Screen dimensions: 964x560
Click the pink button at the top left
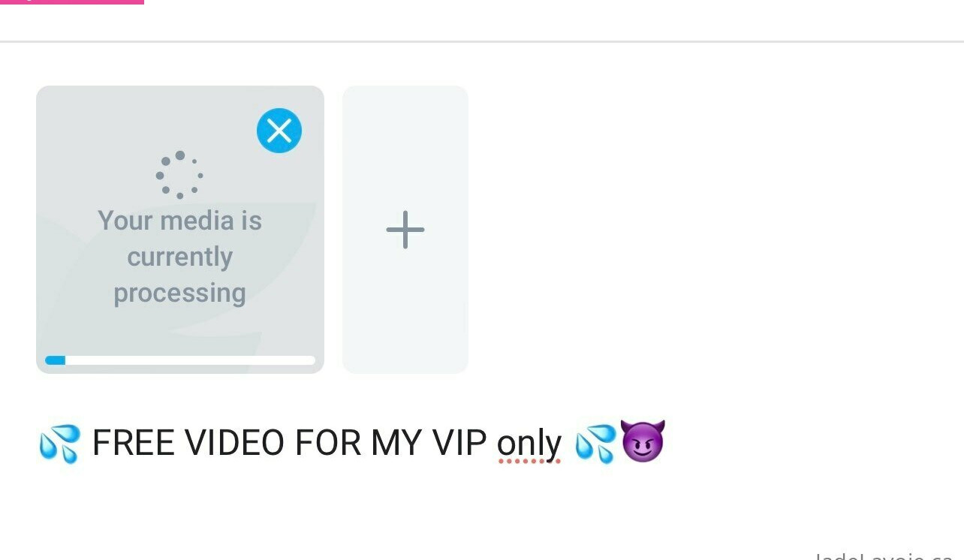(72, 2)
